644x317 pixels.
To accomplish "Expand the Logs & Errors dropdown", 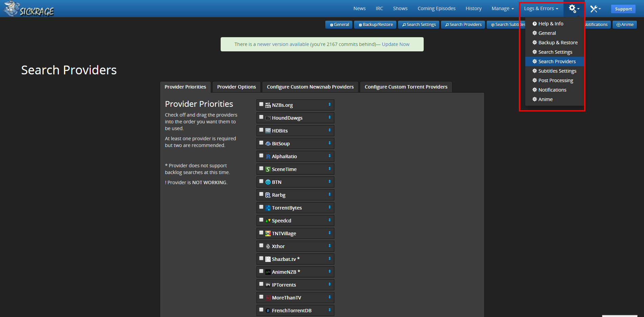I will 541,8.
